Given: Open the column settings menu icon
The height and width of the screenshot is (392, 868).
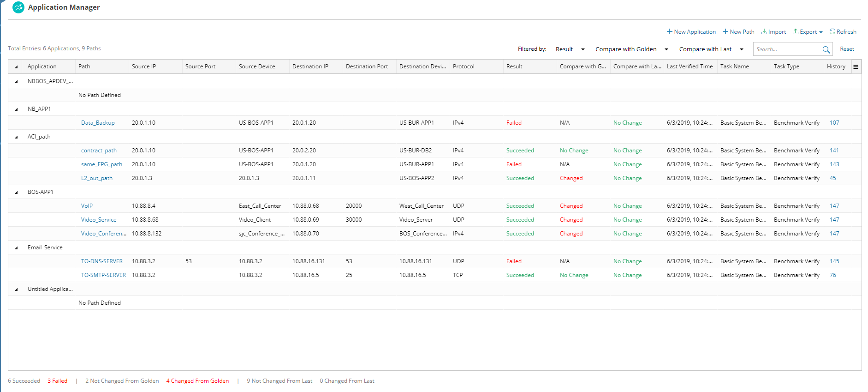Looking at the screenshot, I should [x=856, y=66].
